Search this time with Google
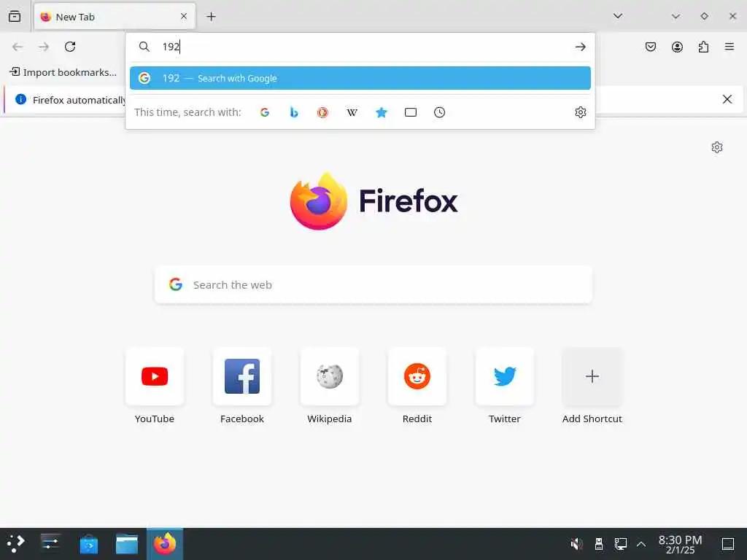The width and height of the screenshot is (747, 560). click(265, 112)
